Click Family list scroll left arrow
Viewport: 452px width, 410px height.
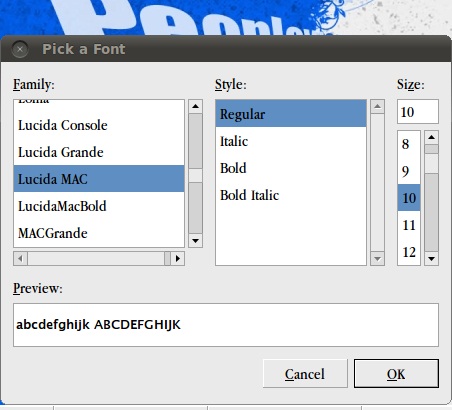click(x=20, y=258)
